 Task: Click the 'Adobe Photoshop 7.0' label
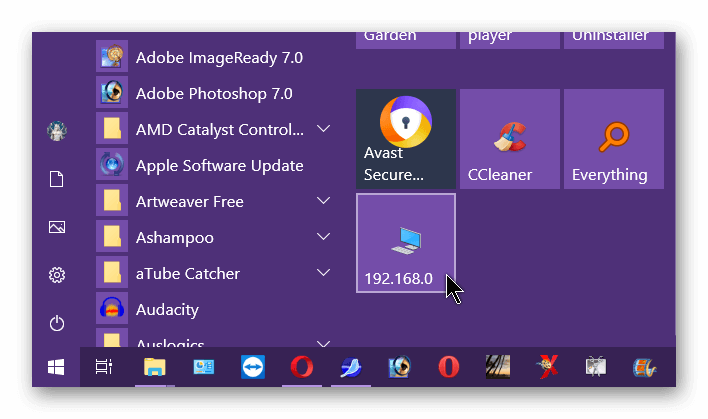pos(214,94)
